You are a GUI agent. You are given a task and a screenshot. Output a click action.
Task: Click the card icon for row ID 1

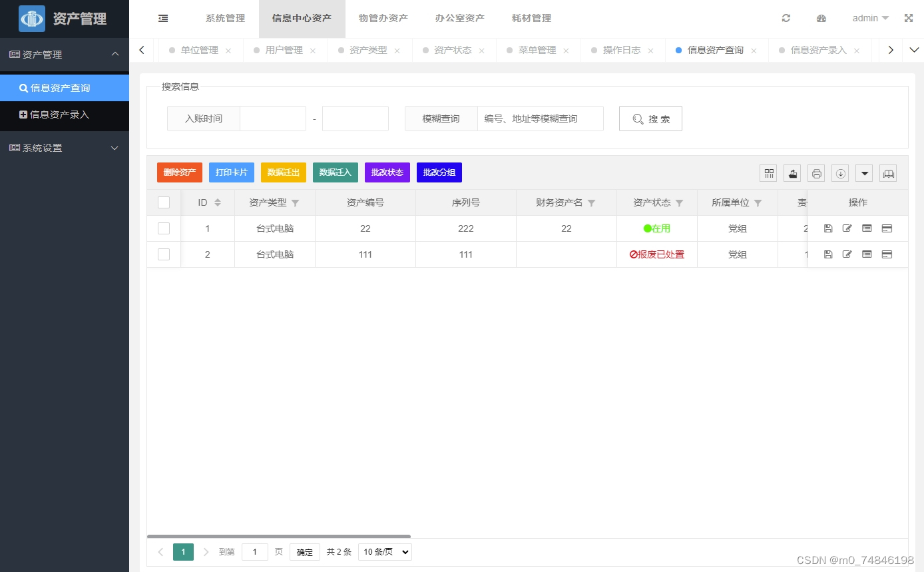[x=887, y=228]
